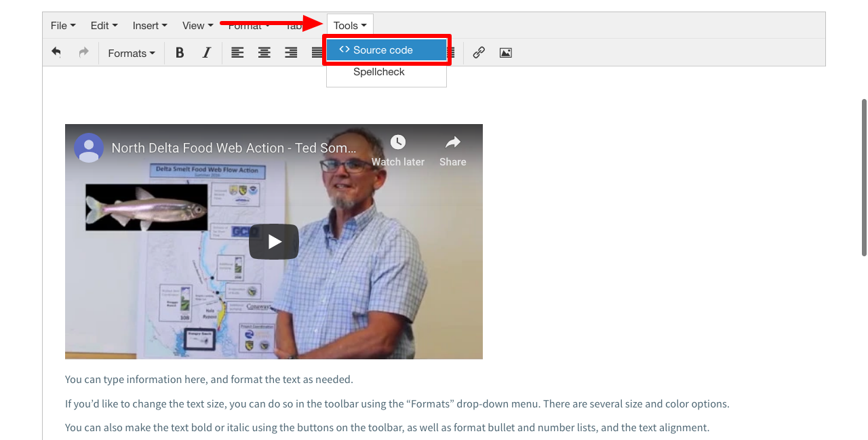Open the File menu
Image resolution: width=868 pixels, height=440 pixels.
click(x=63, y=26)
